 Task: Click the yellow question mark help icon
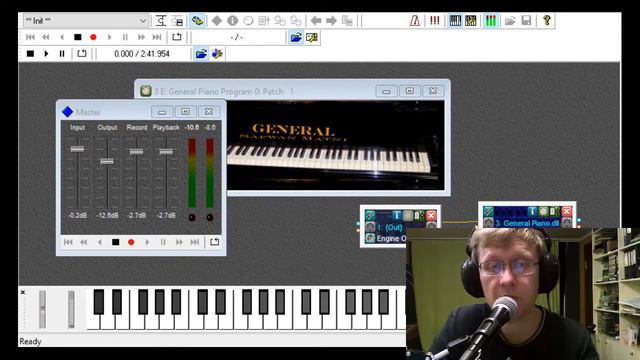click(x=547, y=20)
